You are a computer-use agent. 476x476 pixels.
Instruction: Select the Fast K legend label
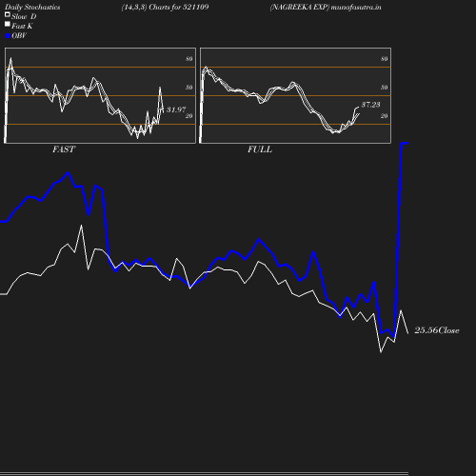(22, 26)
